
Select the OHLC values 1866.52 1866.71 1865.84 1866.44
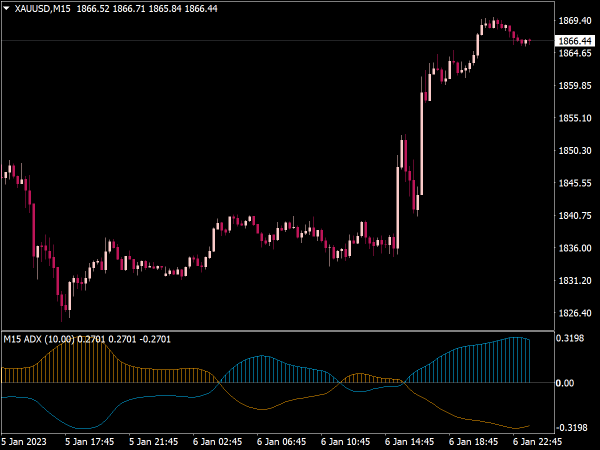click(x=147, y=8)
